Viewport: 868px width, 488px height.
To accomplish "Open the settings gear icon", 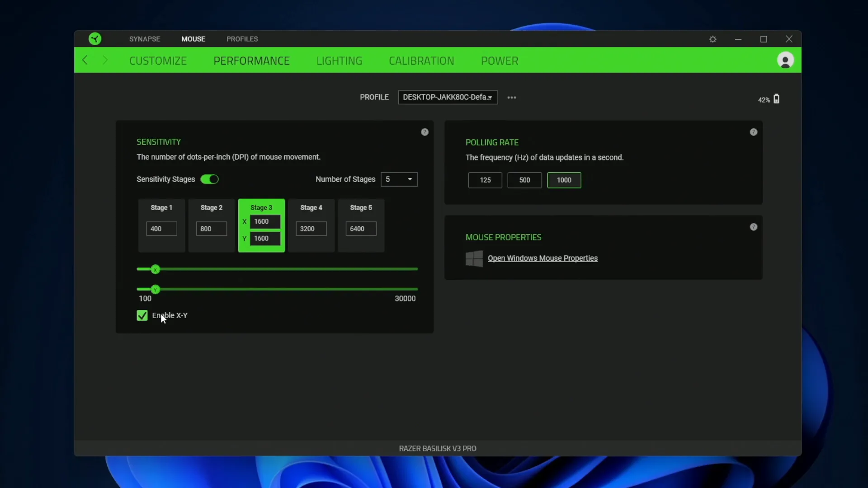I will 713,39.
